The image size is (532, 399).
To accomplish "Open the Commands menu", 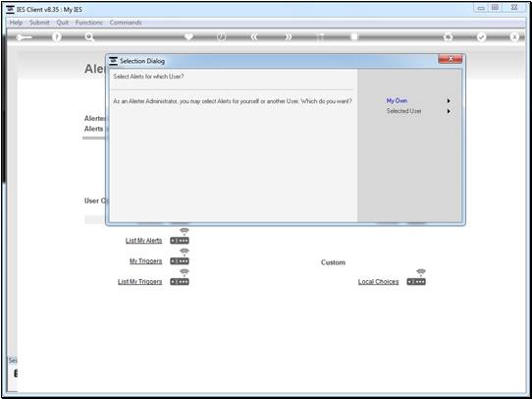I will [126, 23].
